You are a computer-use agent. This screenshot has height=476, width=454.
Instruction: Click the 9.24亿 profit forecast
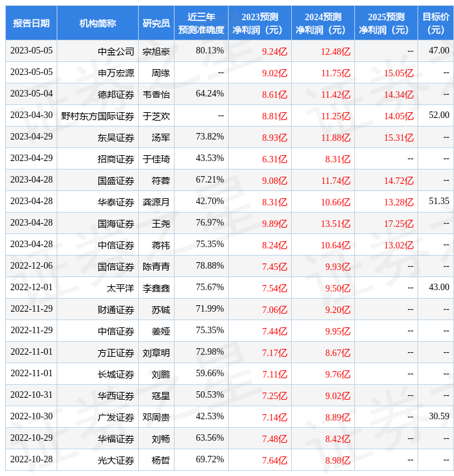coord(274,52)
